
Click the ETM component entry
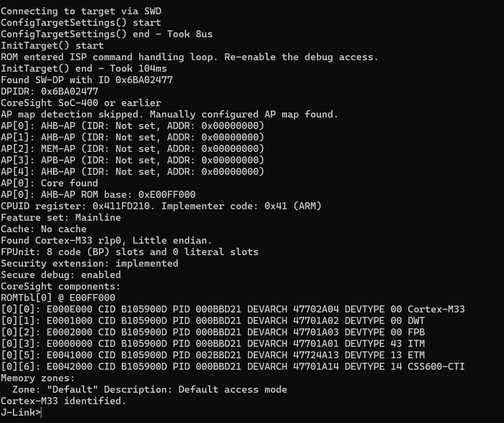(x=213, y=355)
